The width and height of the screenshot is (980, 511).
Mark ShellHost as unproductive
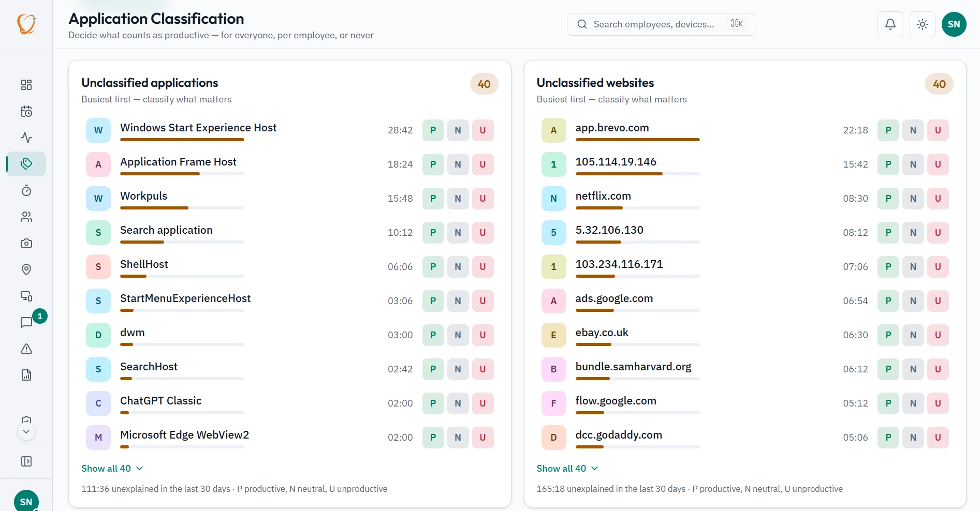[x=483, y=267]
